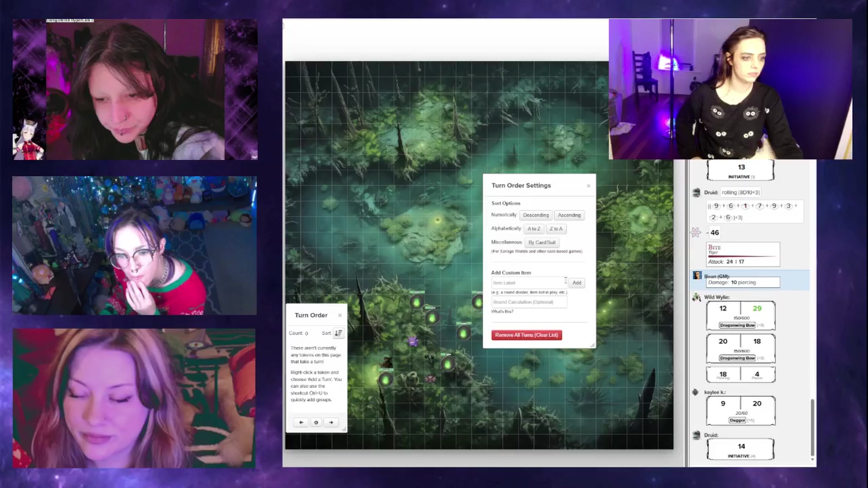Image resolution: width=868 pixels, height=488 pixels.
Task: Sort turn order By Card/Suit
Action: click(x=542, y=243)
